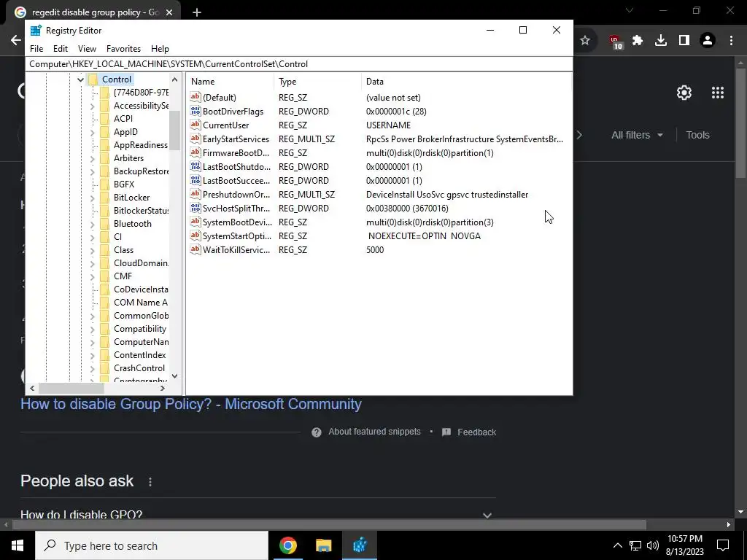The width and height of the screenshot is (747, 560).
Task: Select the CurrentUser value icon
Action: coord(196,125)
